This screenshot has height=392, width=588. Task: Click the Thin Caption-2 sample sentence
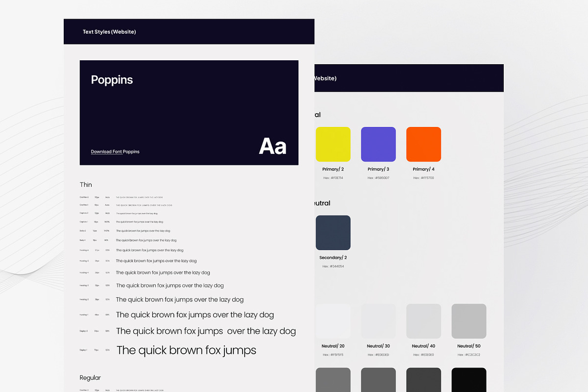(137, 214)
